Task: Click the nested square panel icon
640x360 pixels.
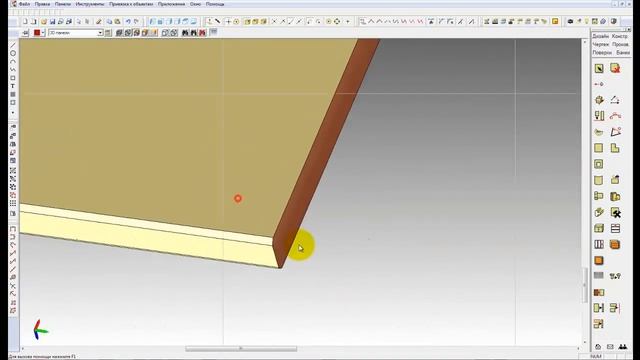Action: point(599,164)
